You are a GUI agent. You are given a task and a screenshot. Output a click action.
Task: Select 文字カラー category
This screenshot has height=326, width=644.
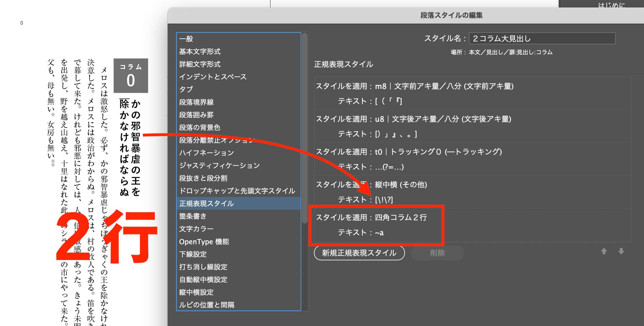coord(196,229)
